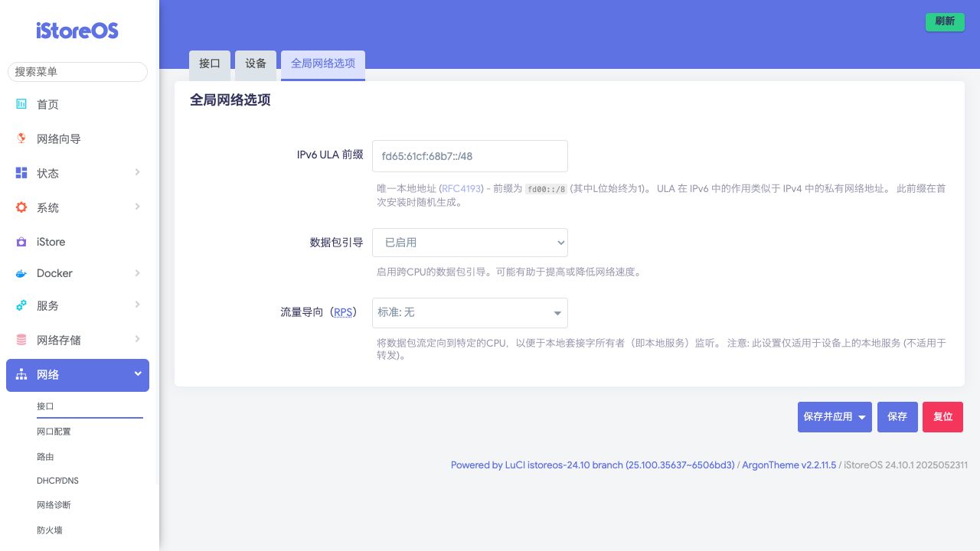
Task: Click the green refresh button
Action: [x=945, y=21]
